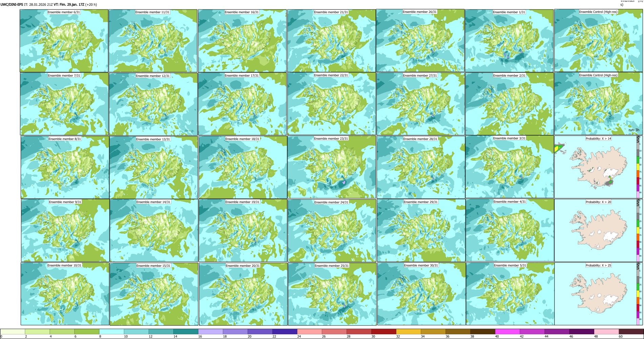This screenshot has height=339, width=644.
Task: Open the Ensemble member 19/31 map
Action: click(x=243, y=231)
